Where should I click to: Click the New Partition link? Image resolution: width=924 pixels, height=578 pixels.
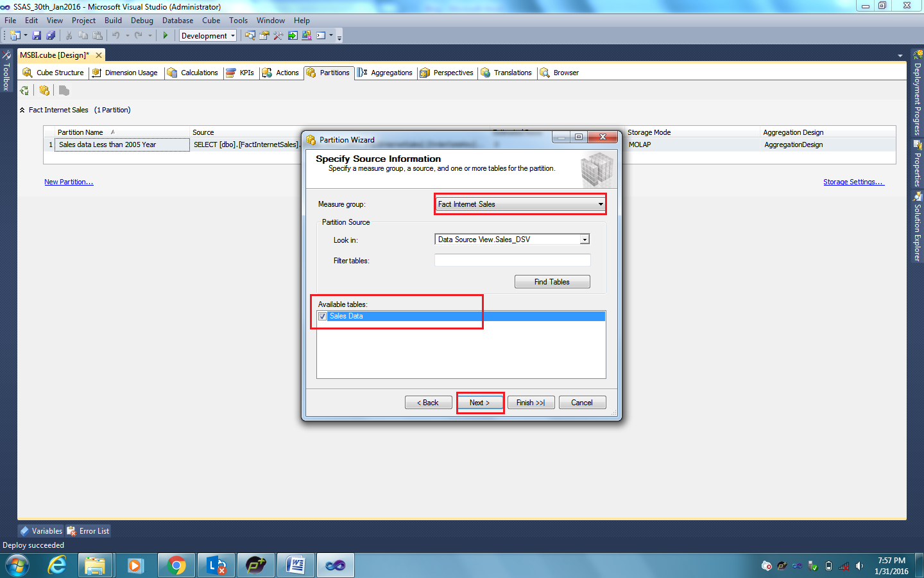pyautogui.click(x=69, y=182)
